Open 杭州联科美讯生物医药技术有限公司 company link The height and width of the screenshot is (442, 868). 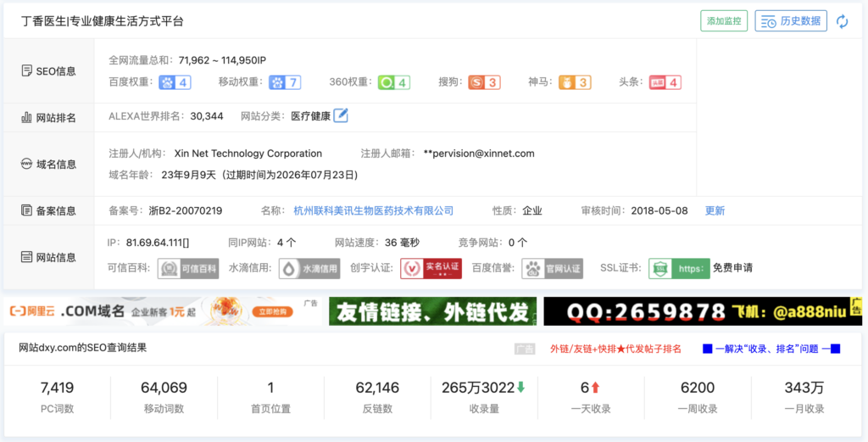374,210
